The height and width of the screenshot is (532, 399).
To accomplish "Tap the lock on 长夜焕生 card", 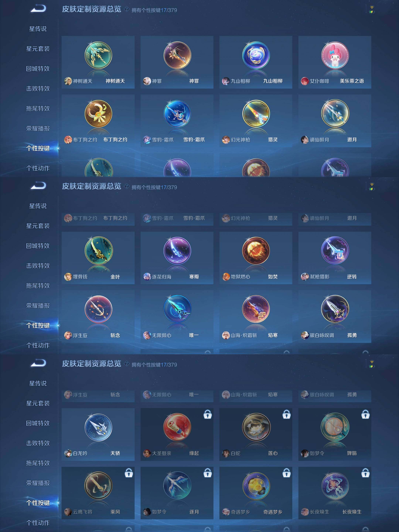I will pos(365,473).
